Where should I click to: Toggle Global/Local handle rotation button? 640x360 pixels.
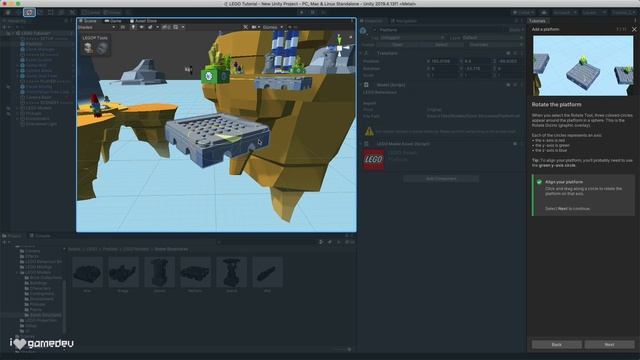112,12
